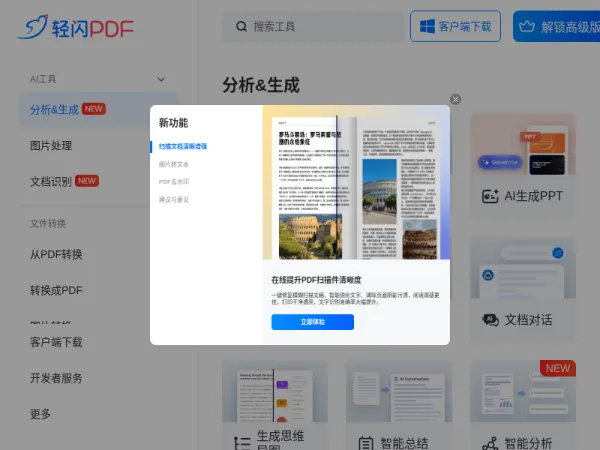This screenshot has width=600, height=450.
Task: Open 从PDF转换 in the sidebar
Action: [x=56, y=254]
